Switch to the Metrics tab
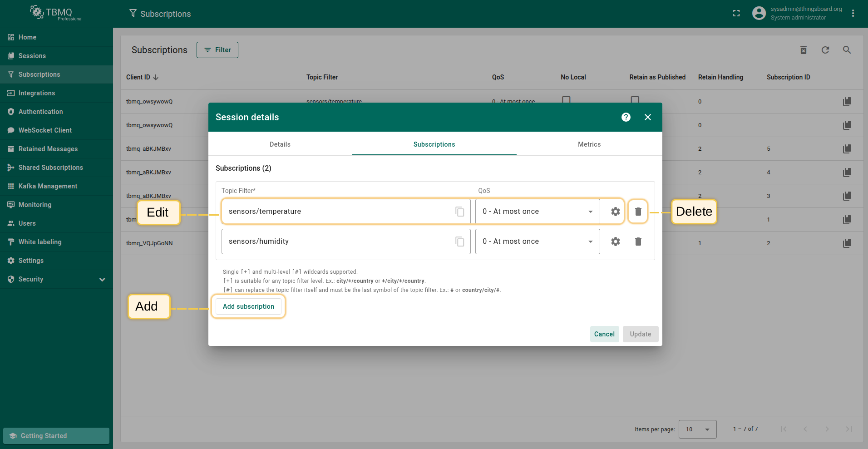The height and width of the screenshot is (449, 868). [x=589, y=144]
